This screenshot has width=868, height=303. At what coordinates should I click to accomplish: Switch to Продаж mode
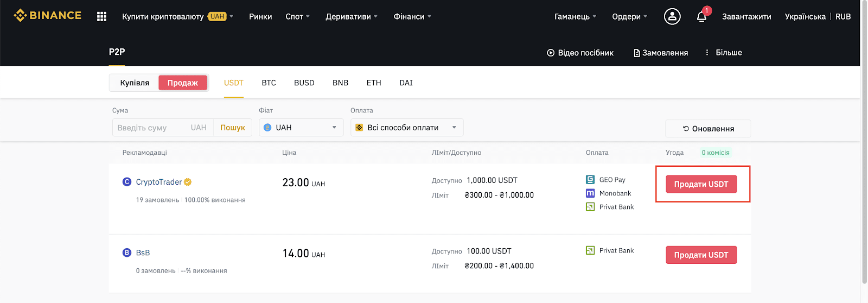click(x=183, y=83)
